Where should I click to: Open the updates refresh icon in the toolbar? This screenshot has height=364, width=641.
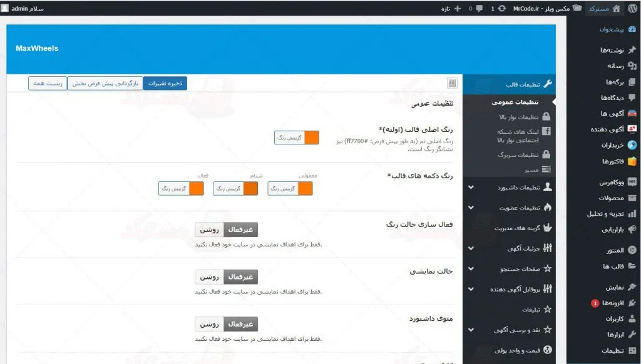pyautogui.click(x=502, y=9)
